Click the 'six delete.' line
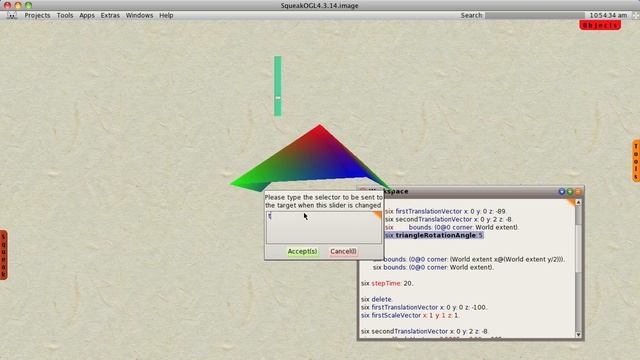Screen dimensions: 640x360 coord(376,299)
